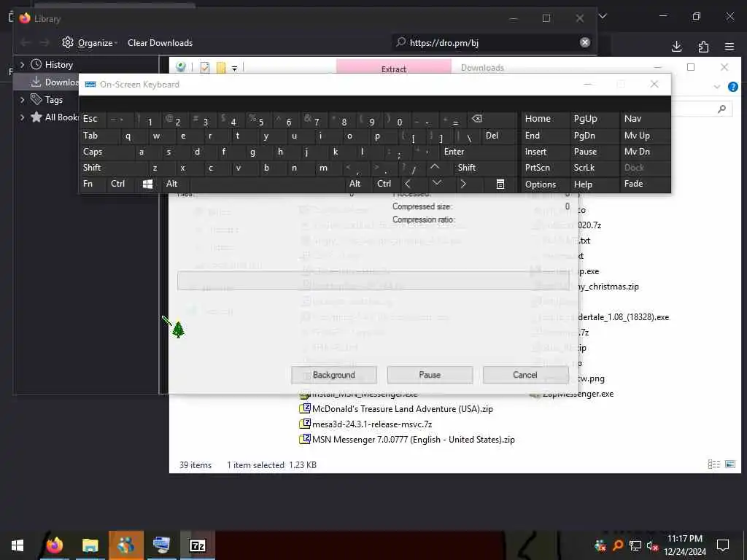Click the Library search box
The height and width of the screenshot is (560, 747).
click(493, 43)
